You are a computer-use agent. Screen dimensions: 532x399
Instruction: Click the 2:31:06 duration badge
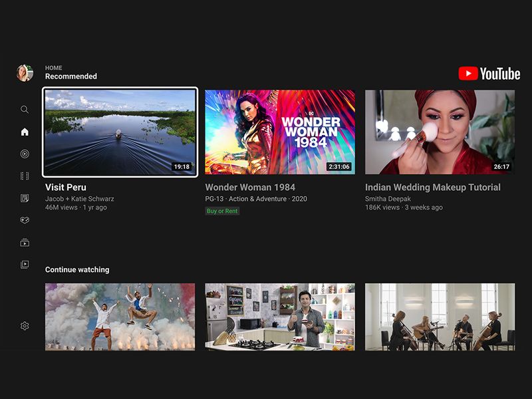tap(339, 167)
